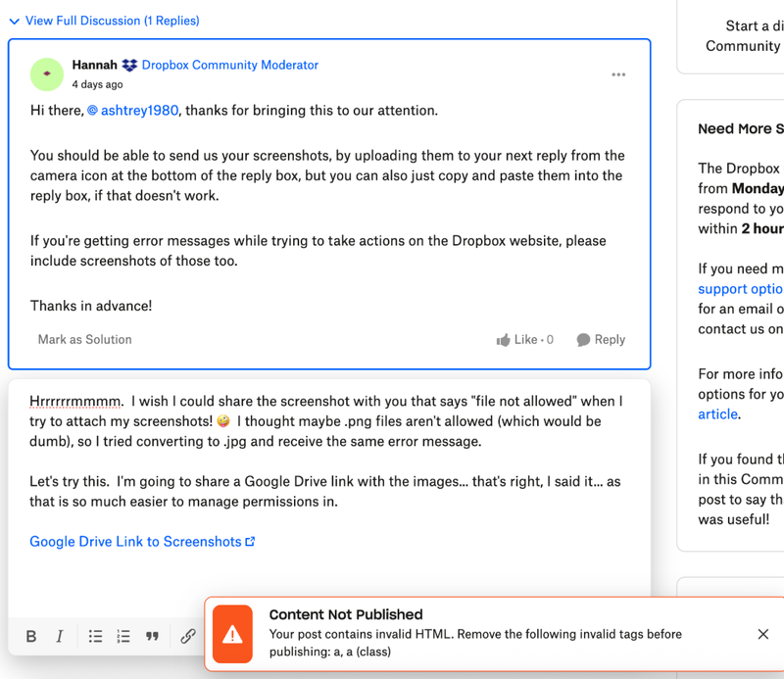784x679 pixels.
Task: Open Google Drive Link to Screenshots
Action: (135, 542)
